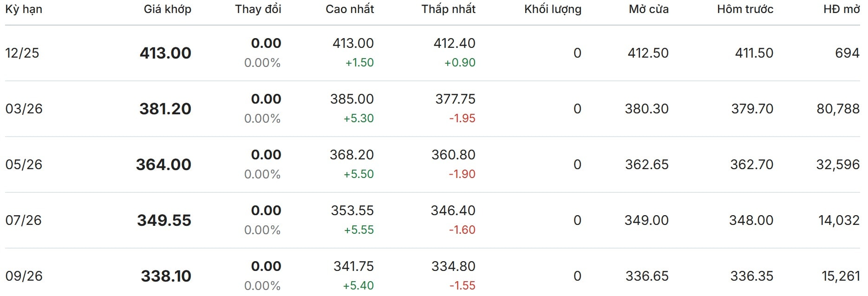Click the open interest value 80,788
The width and height of the screenshot is (868, 296).
click(x=838, y=109)
